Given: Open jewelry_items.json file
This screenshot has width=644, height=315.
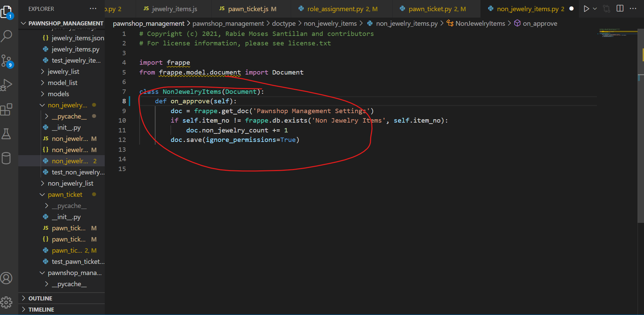Looking at the screenshot, I should click(x=62, y=38).
